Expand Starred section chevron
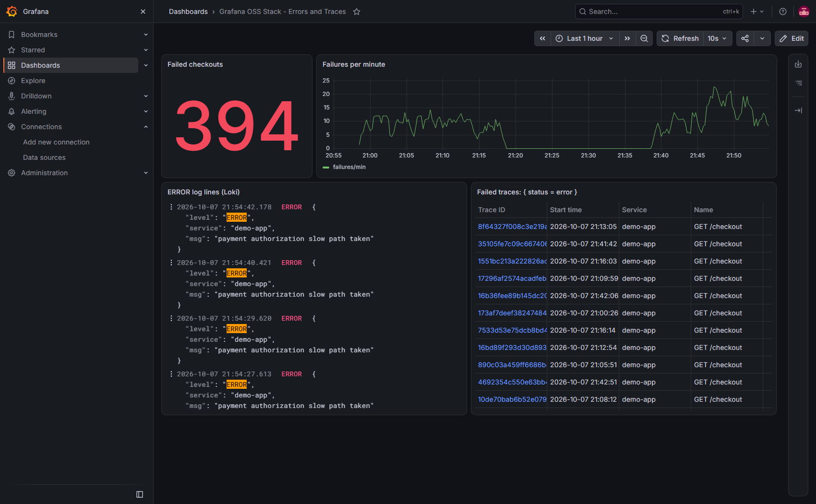The height and width of the screenshot is (504, 816). [146, 50]
